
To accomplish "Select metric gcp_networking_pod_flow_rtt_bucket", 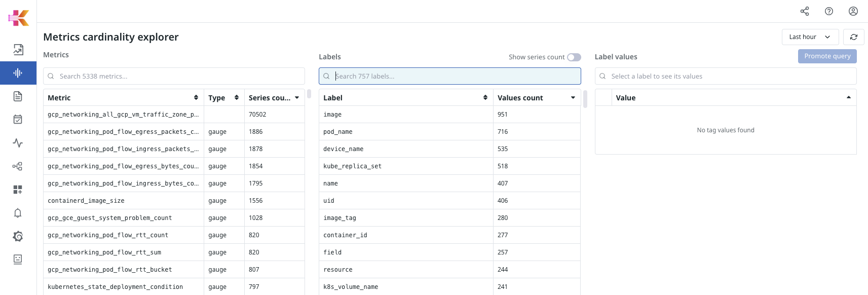I will pos(110,270).
